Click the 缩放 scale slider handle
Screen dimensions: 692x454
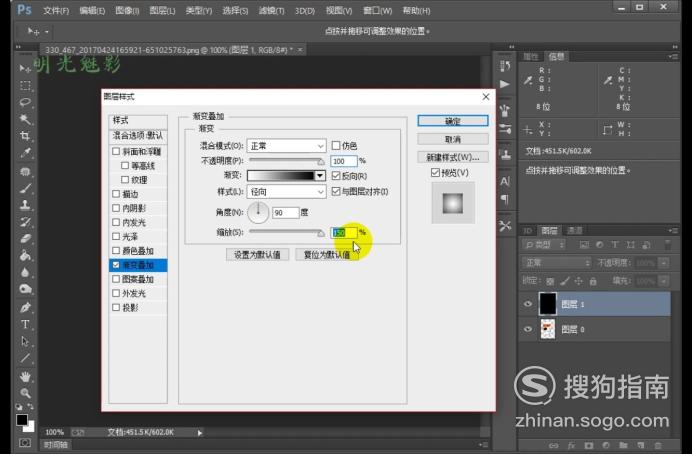(x=321, y=233)
